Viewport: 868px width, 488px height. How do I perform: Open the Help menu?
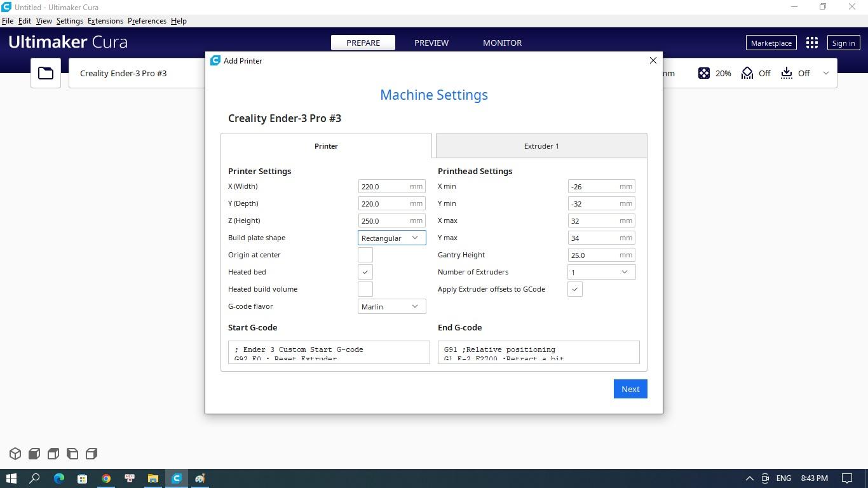click(x=179, y=21)
